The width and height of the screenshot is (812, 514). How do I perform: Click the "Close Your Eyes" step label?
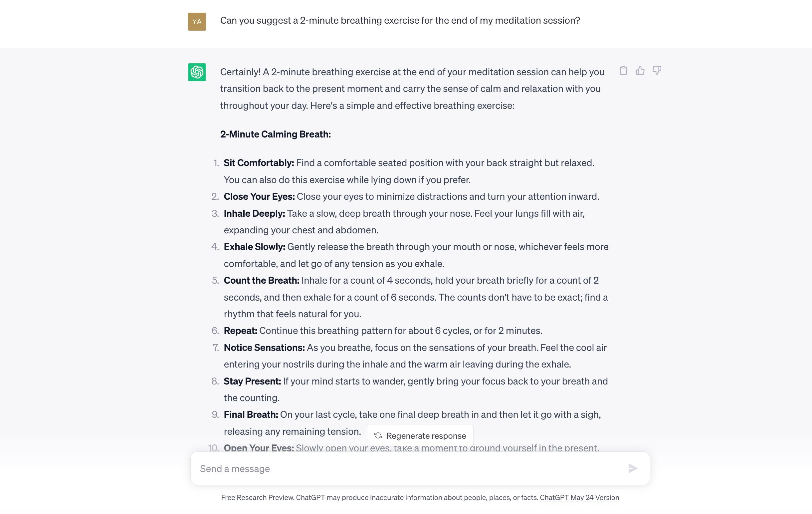click(259, 197)
